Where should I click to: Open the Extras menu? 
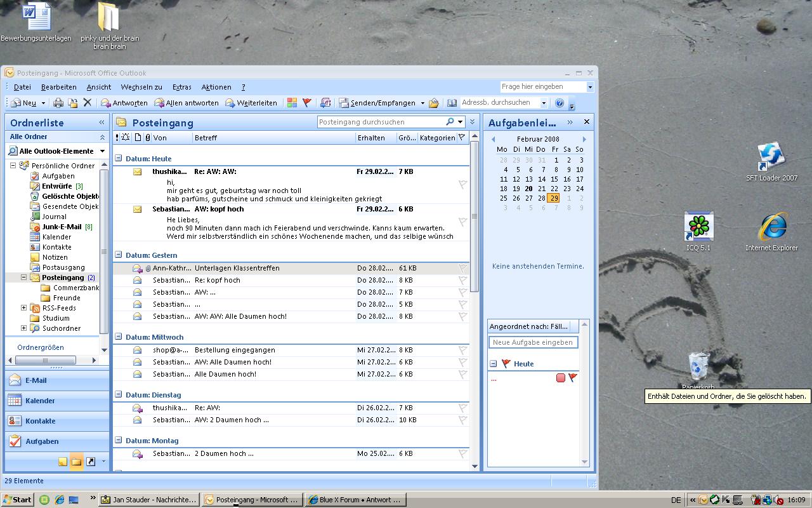[181, 87]
